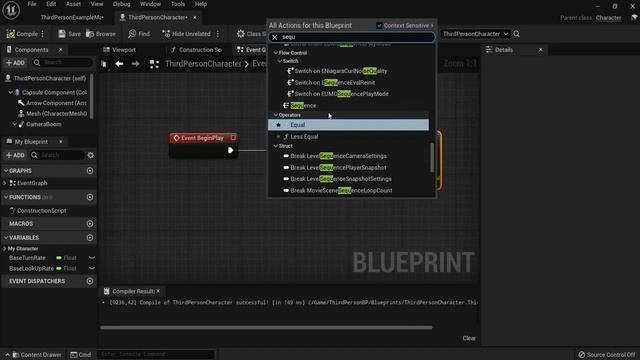Select the Equal operator action
The image size is (640, 360).
click(x=348, y=125)
